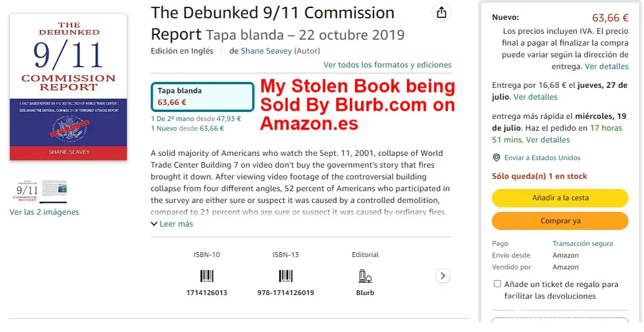Click the share icon near the title

click(x=441, y=13)
